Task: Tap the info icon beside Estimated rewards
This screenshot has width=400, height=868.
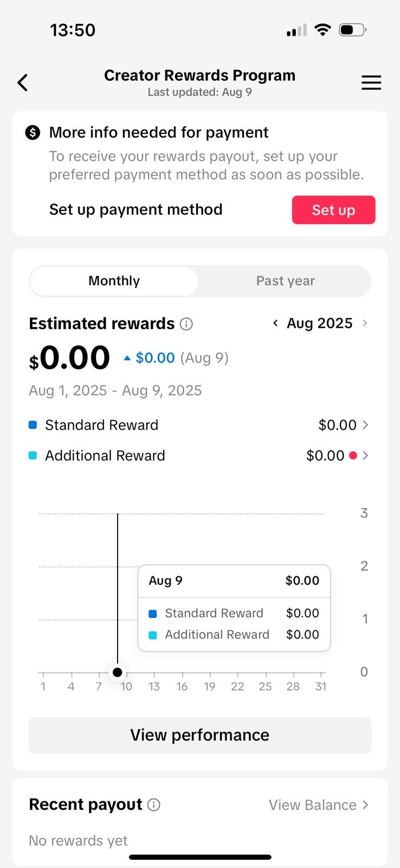Action: 186,324
